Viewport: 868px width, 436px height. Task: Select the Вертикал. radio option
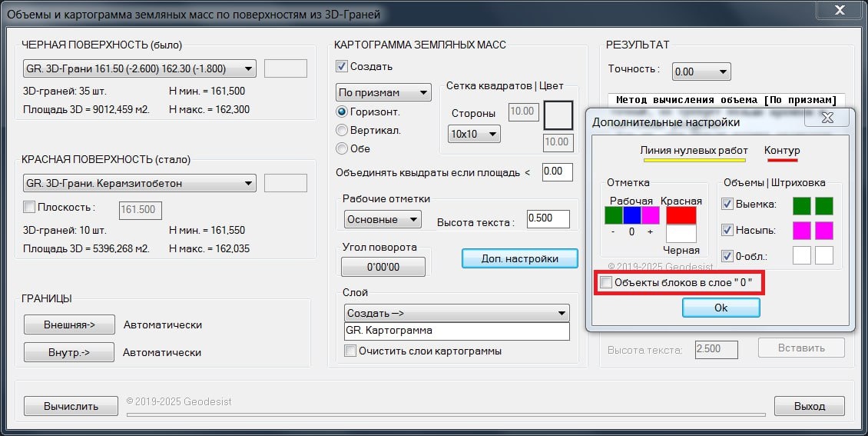click(342, 130)
